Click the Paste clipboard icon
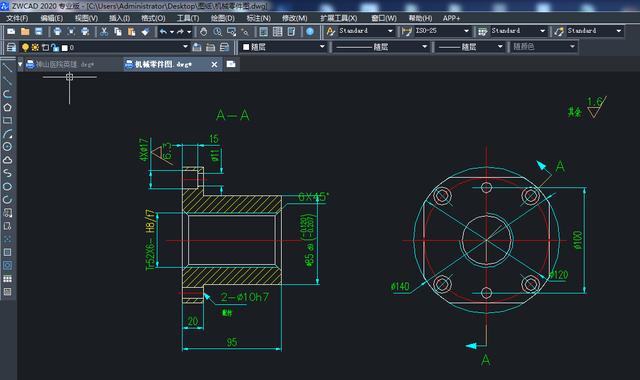The height and width of the screenshot is (380, 640). [x=131, y=31]
